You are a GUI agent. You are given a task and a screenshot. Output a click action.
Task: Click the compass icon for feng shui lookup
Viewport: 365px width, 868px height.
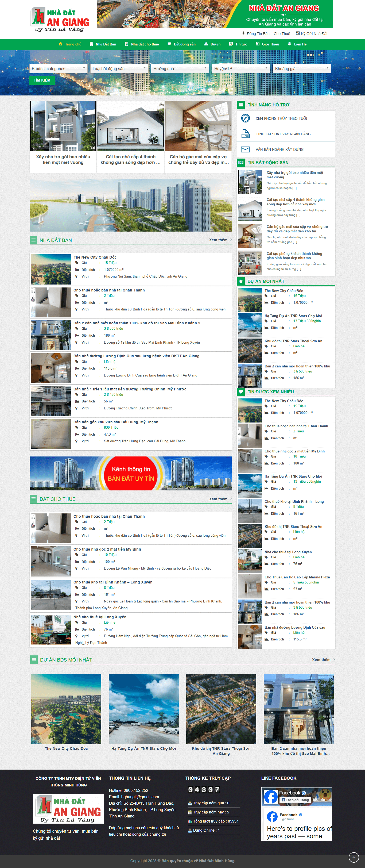pyautogui.click(x=246, y=118)
